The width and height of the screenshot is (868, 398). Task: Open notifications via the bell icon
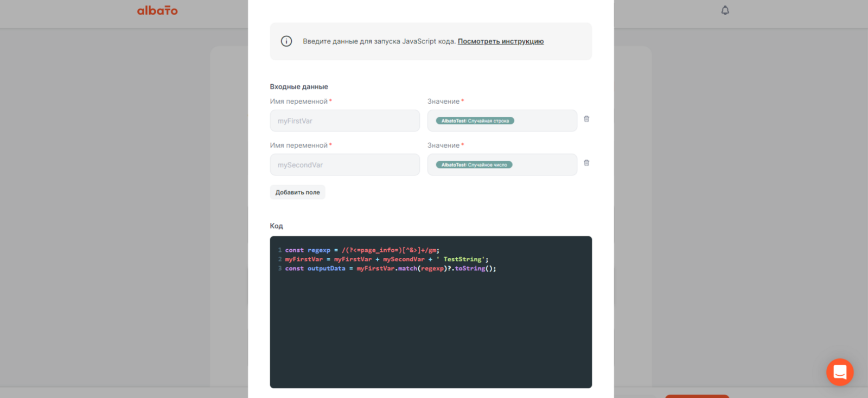725,10
